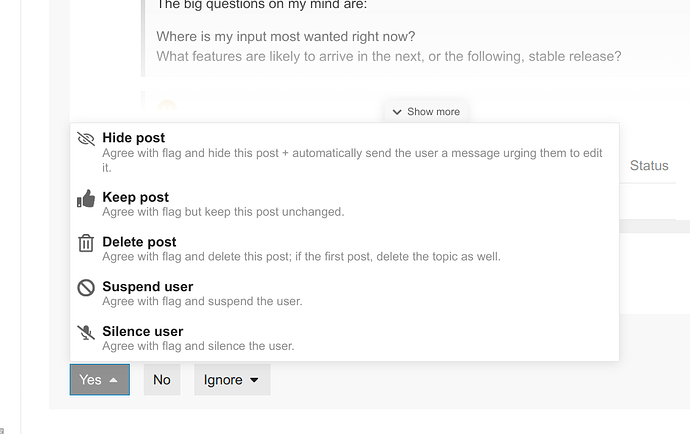Pick the Delete post option
Screen dimensions: 690x434
coord(345,249)
